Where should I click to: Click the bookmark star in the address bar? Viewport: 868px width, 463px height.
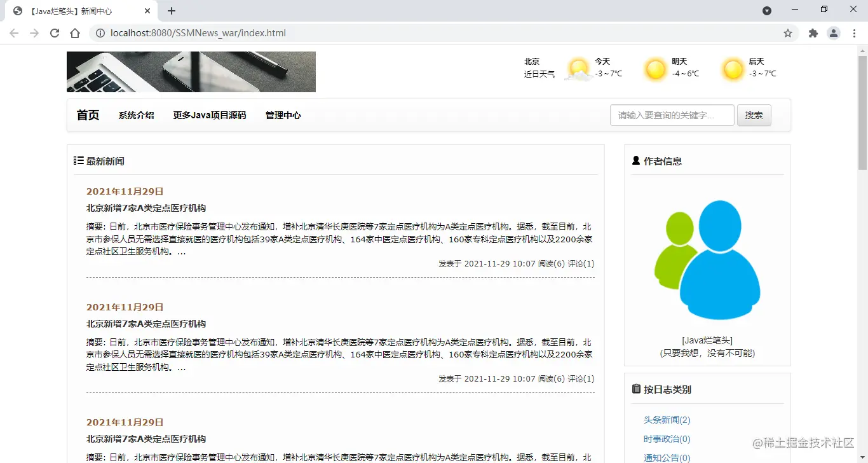point(788,33)
